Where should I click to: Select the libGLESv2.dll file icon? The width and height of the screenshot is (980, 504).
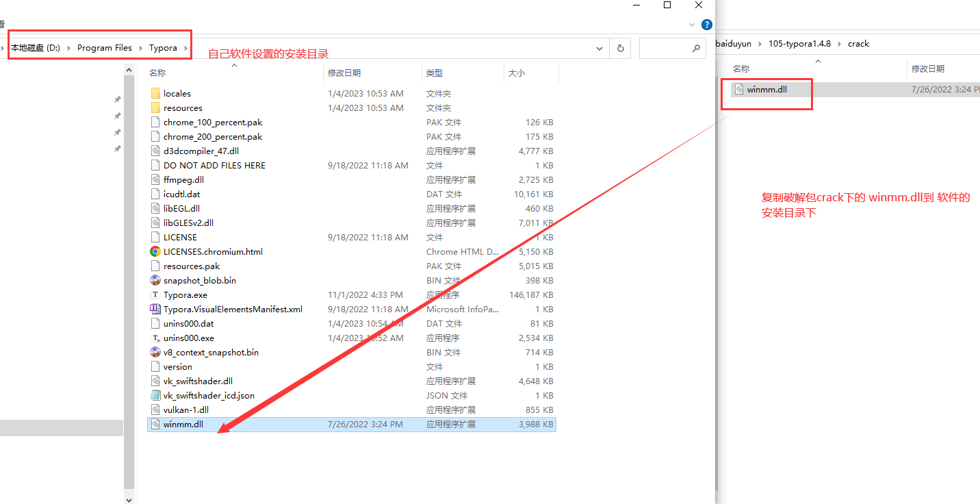[x=155, y=223]
